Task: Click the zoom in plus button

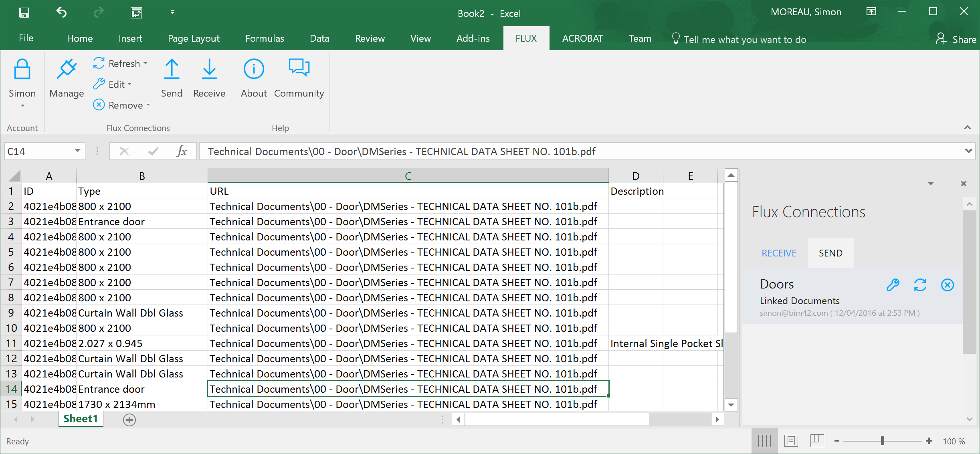Action: click(929, 441)
